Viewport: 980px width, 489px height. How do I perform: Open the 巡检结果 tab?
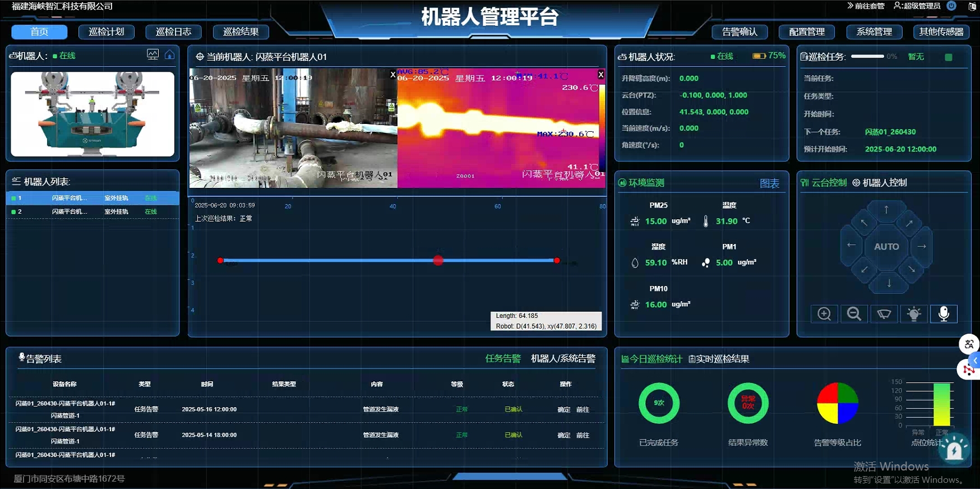pos(241,32)
